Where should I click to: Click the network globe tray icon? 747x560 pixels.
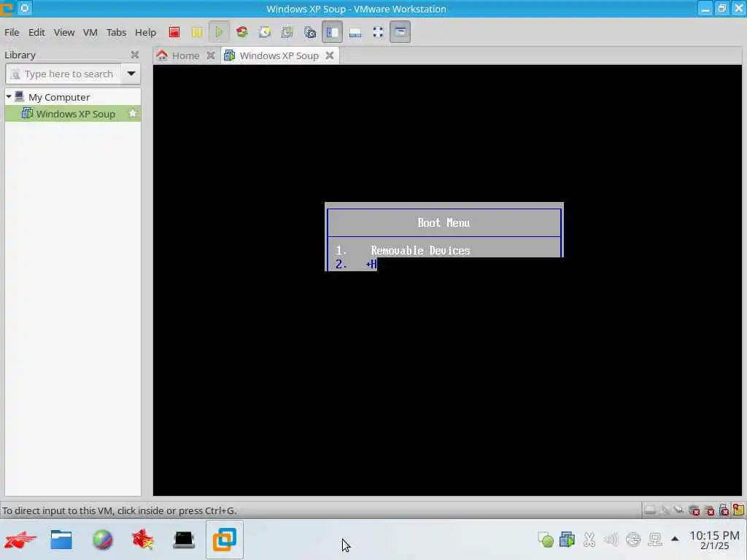(633, 540)
